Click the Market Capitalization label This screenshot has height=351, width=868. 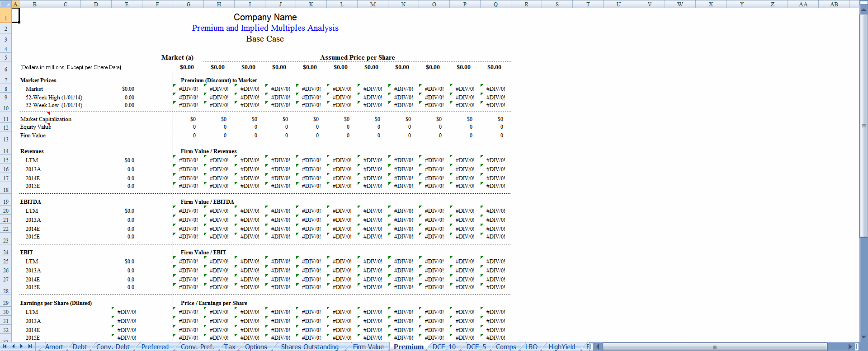click(46, 119)
